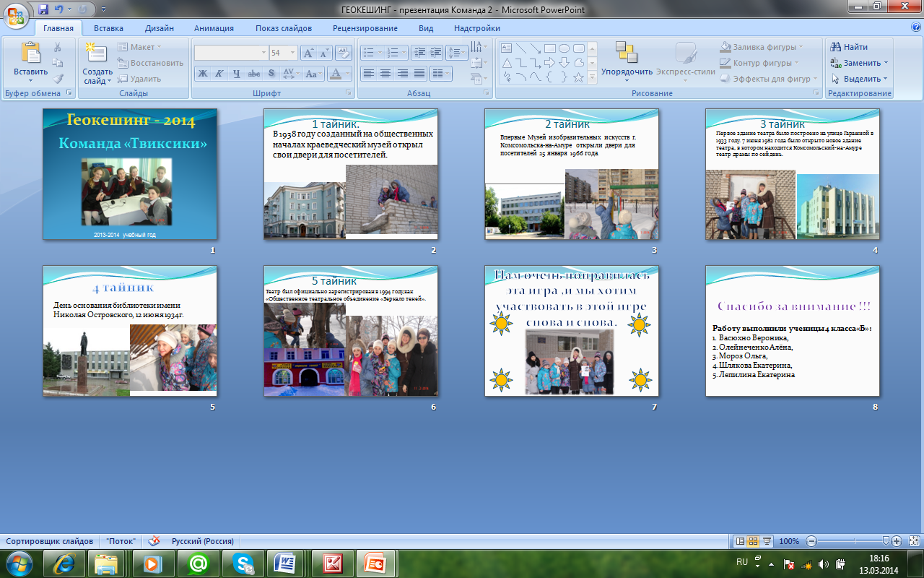Select the oval shape in shapes gallery
This screenshot has width=924, height=578.
564,48
